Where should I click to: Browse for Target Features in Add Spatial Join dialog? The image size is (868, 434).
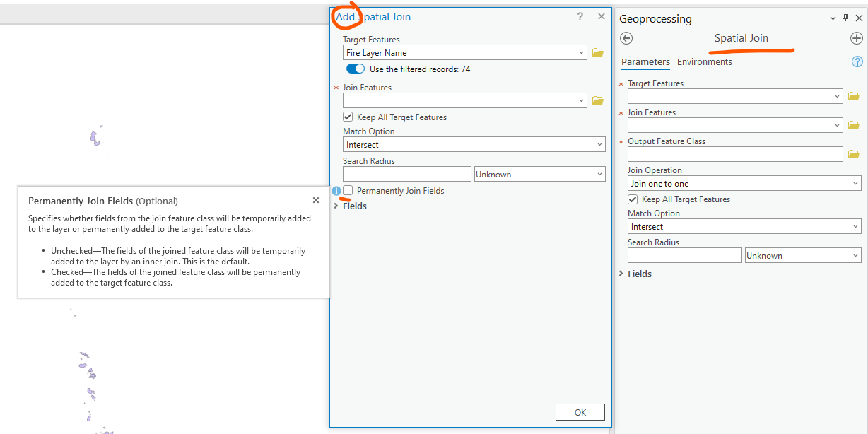coord(597,53)
